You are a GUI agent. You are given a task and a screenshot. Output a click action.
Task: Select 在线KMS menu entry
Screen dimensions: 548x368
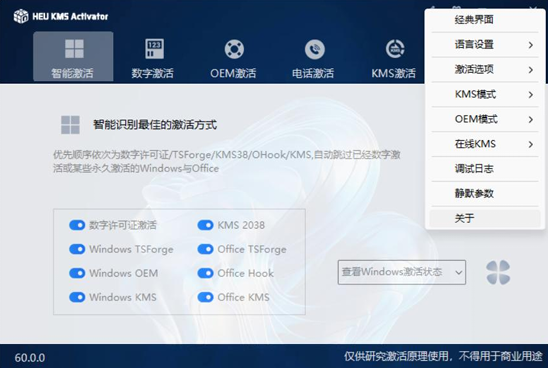[x=485, y=144]
